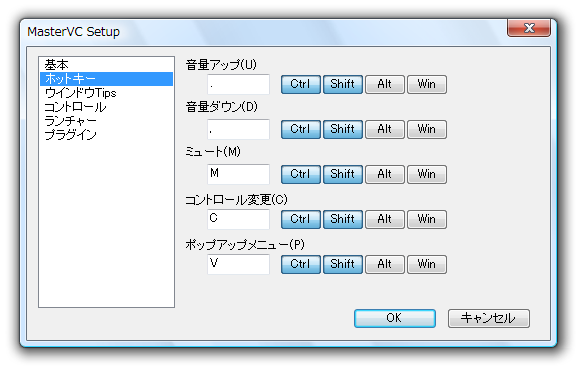Close the MasterVC Setup dialog
Viewport: 579px width, 368px height.
pos(529,28)
